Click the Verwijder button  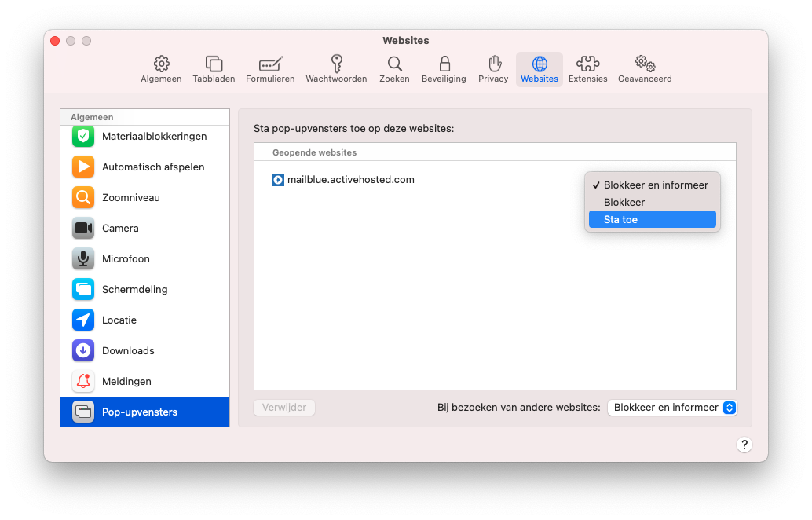tap(284, 407)
